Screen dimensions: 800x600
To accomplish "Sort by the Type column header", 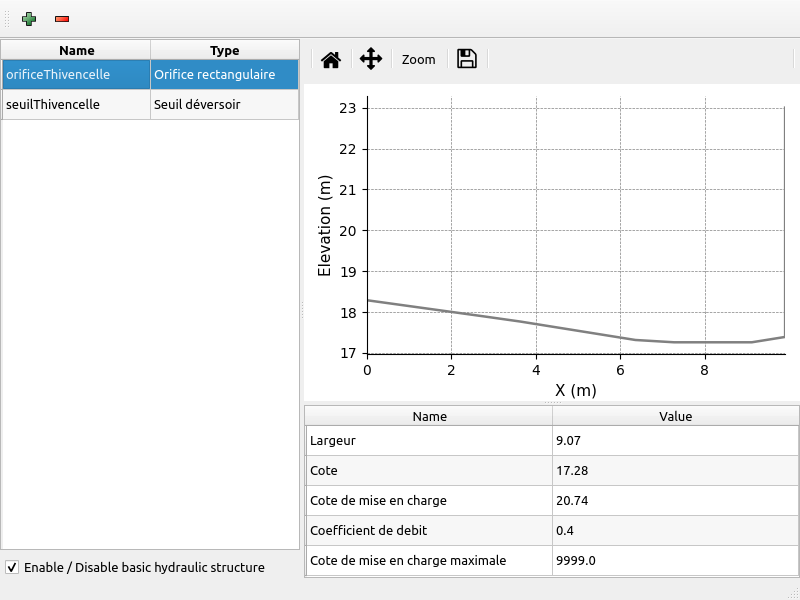I will point(224,50).
